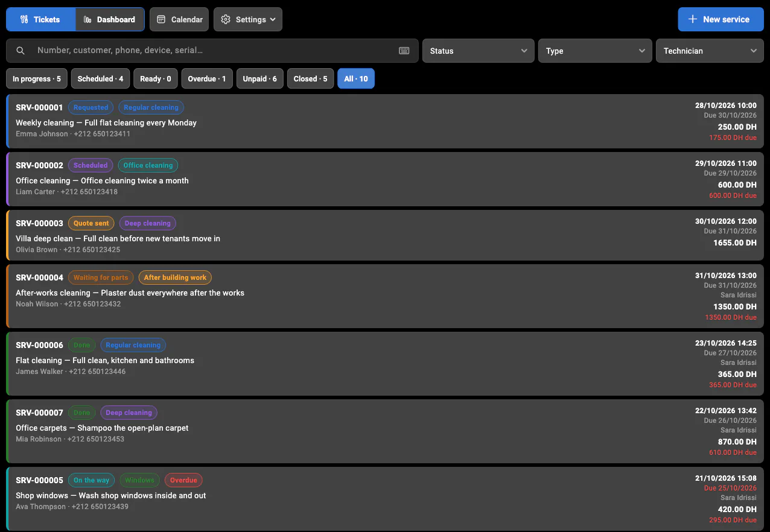Filter tickets by Ready
This screenshot has width=770, height=532.
156,78
